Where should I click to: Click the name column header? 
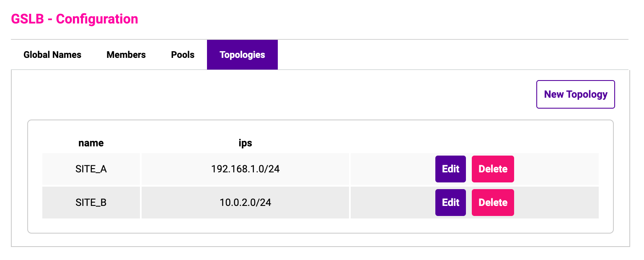coord(91,143)
